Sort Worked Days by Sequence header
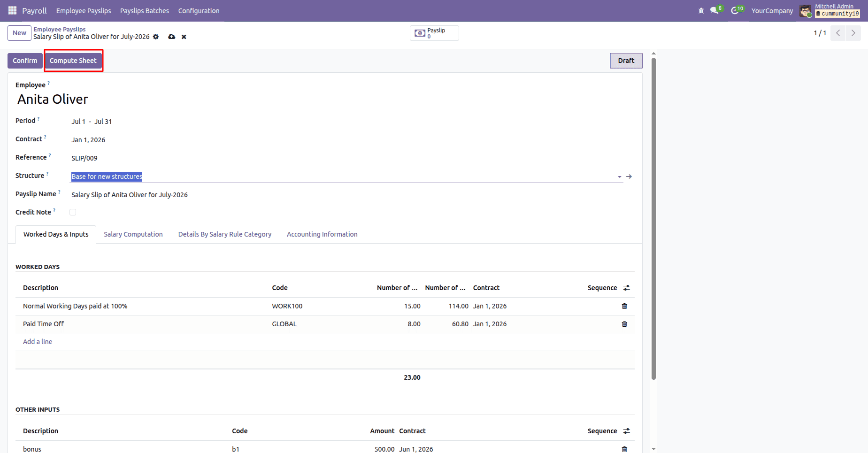 (602, 288)
